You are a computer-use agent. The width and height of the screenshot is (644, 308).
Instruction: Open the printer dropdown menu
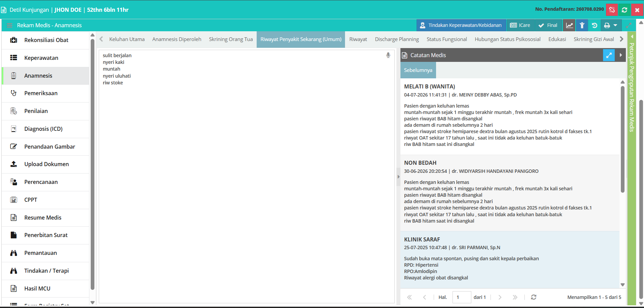[x=611, y=25]
